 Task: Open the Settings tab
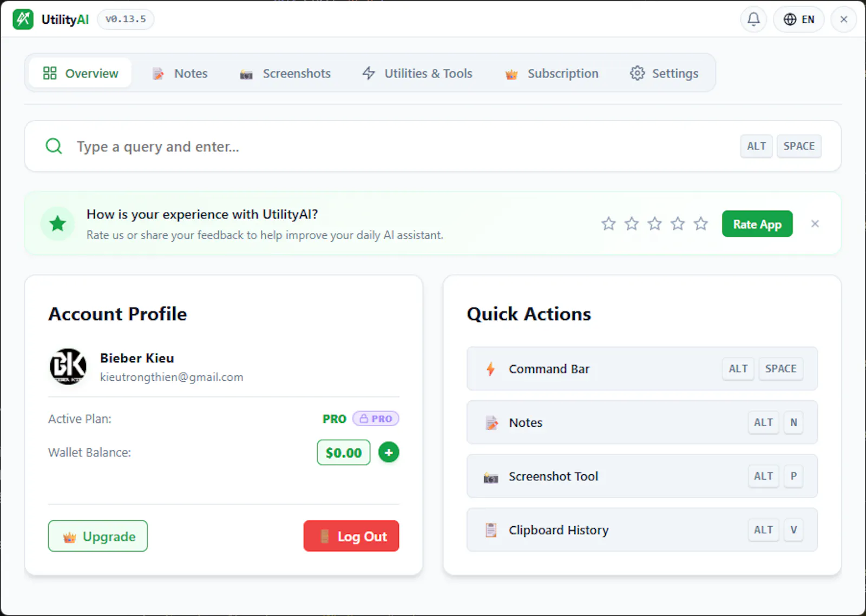[664, 73]
